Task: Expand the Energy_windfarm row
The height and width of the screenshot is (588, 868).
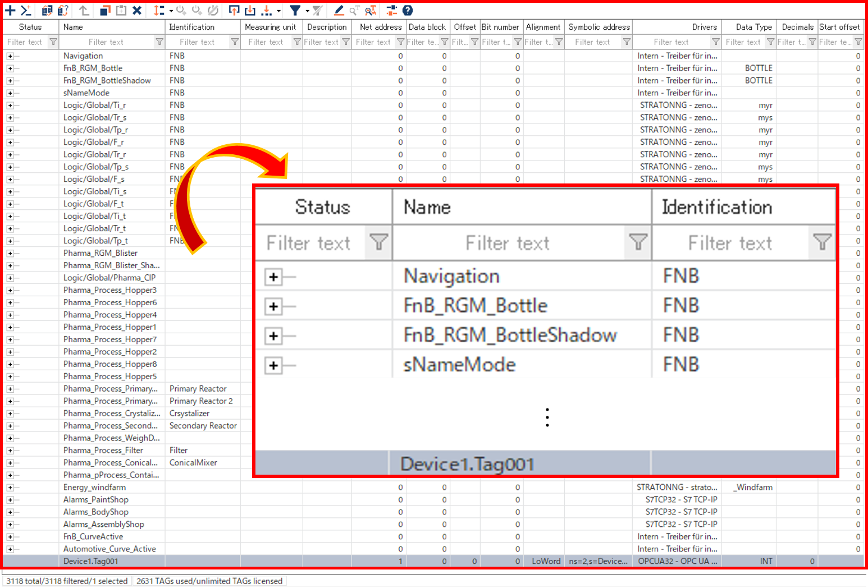Action: [10, 488]
